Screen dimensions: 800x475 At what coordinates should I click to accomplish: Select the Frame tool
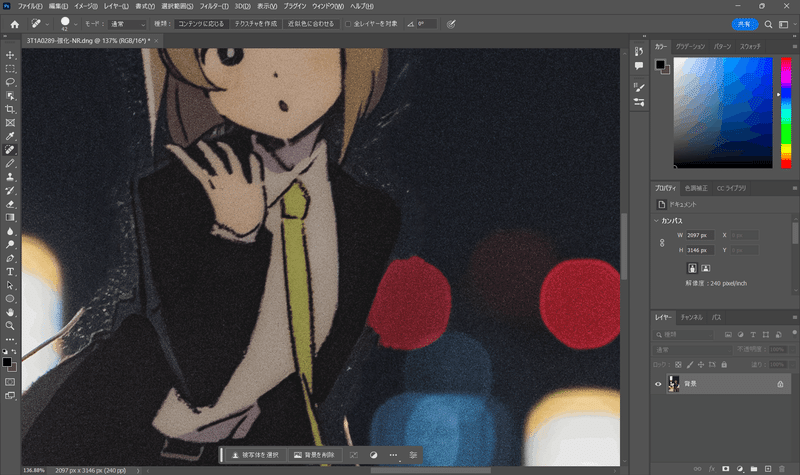pyautogui.click(x=10, y=123)
